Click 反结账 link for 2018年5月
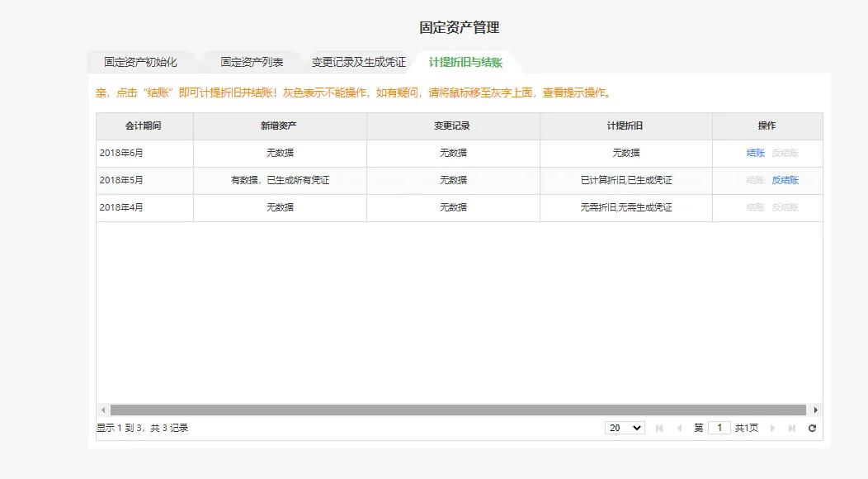The image size is (868, 479). point(784,179)
